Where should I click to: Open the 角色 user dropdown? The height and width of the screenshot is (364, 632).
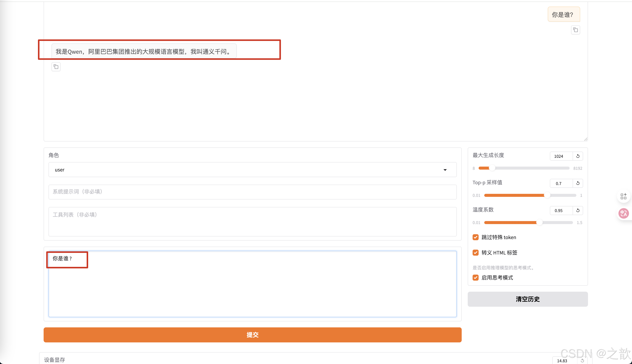tap(252, 170)
